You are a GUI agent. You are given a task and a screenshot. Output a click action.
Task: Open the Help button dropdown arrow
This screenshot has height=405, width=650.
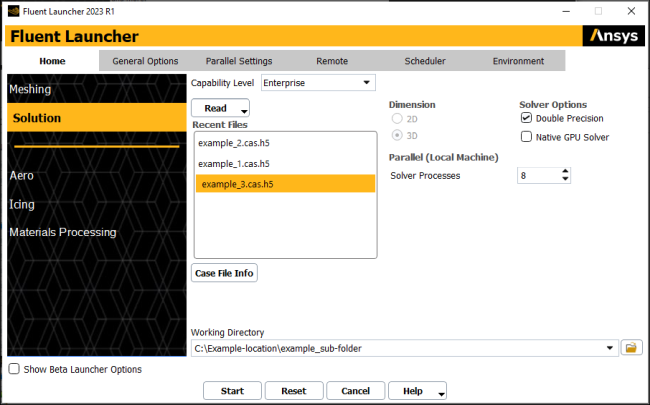(x=441, y=394)
